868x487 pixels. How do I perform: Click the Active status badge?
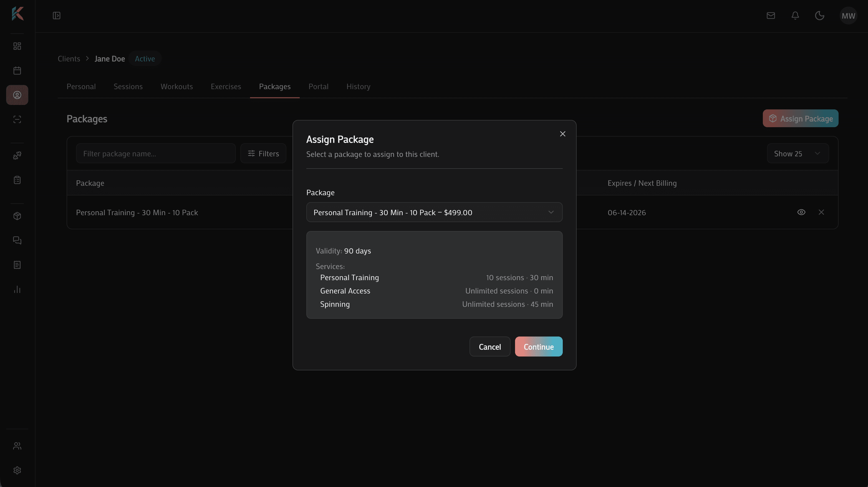coord(145,59)
